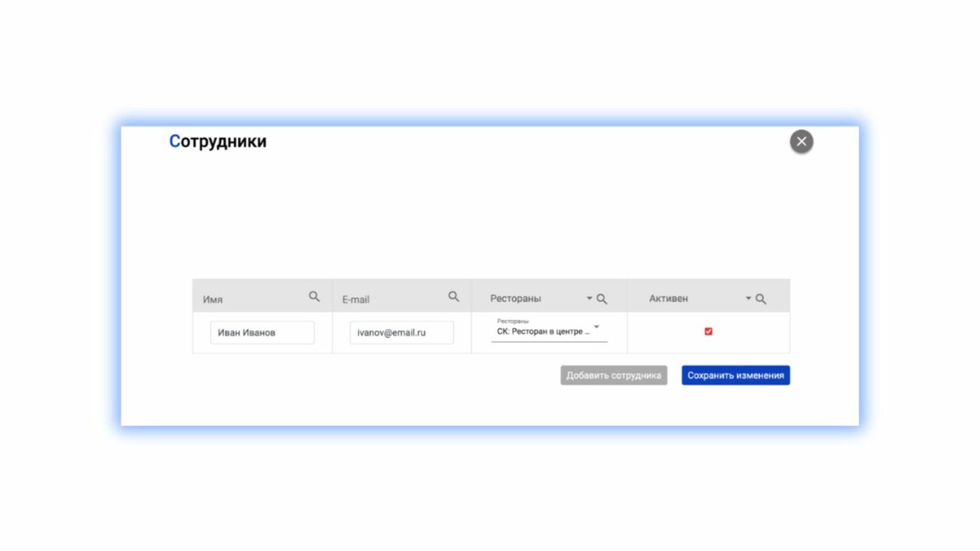Click the E-mail column header label

(356, 299)
